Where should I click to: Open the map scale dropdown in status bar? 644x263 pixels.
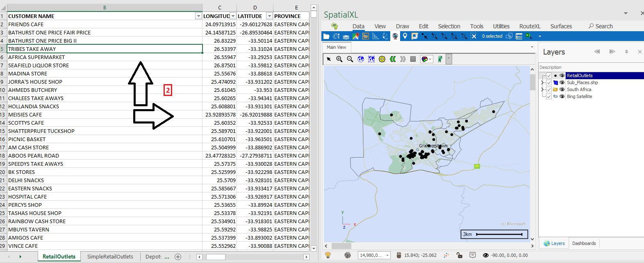(x=387, y=255)
